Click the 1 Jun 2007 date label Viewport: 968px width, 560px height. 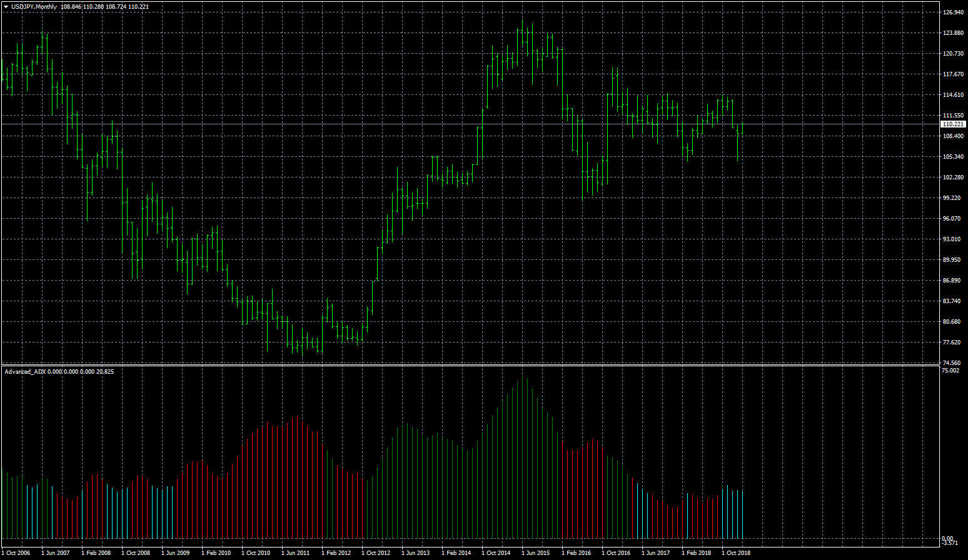[x=56, y=553]
